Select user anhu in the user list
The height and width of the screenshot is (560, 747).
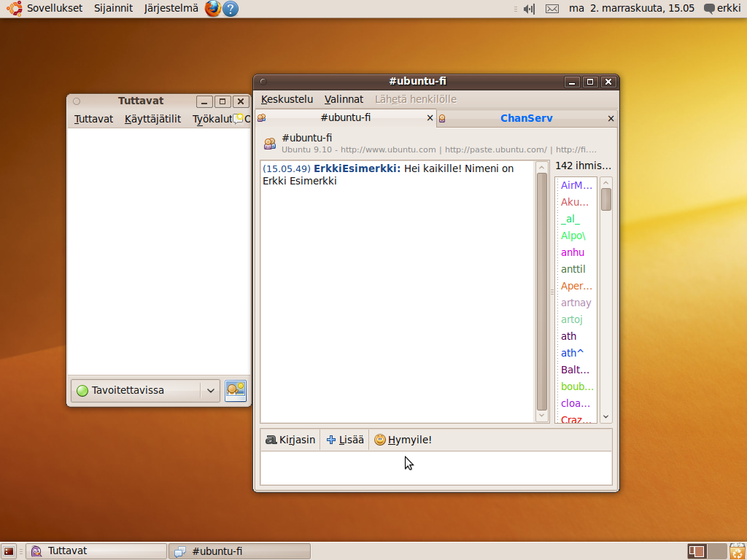point(573,252)
